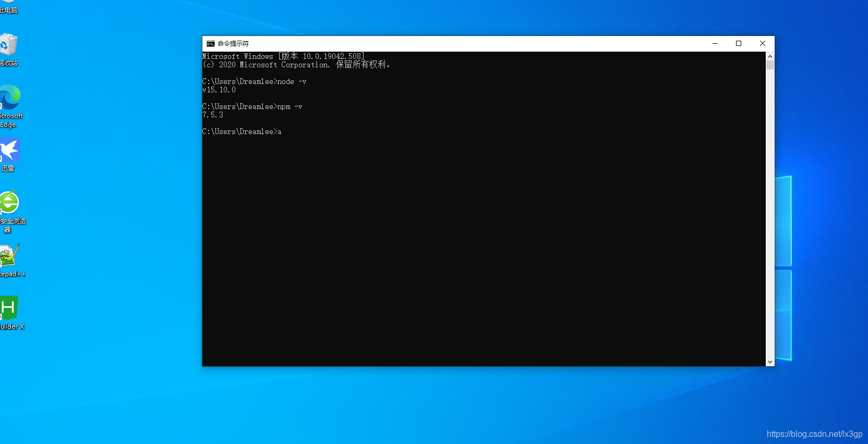This screenshot has height=444, width=868.
Task: Click the Microsoft Windows version line
Action: tap(283, 56)
